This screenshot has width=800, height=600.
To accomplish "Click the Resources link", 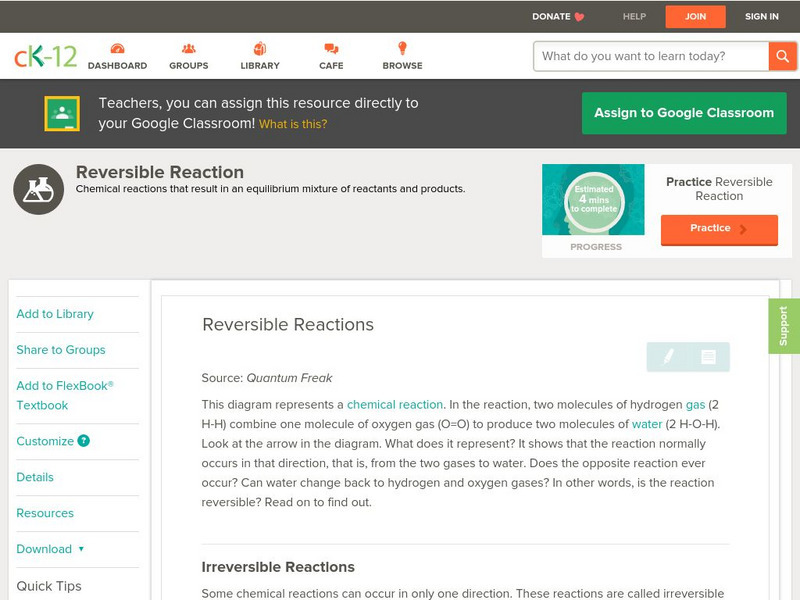I will (x=45, y=513).
